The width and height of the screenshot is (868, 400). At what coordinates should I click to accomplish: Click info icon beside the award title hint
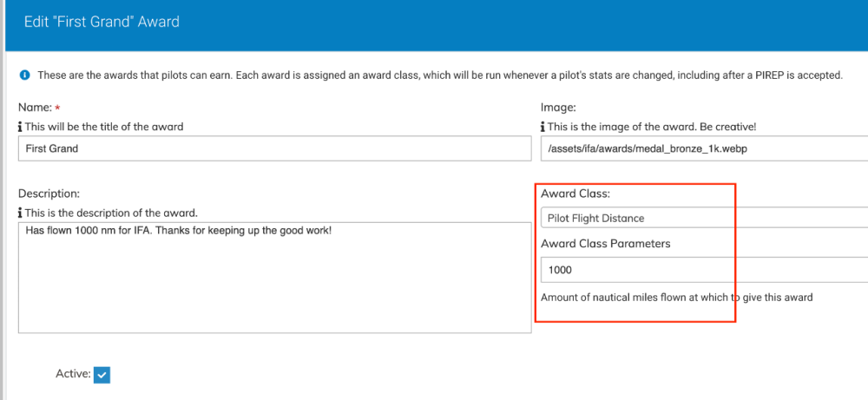20,127
